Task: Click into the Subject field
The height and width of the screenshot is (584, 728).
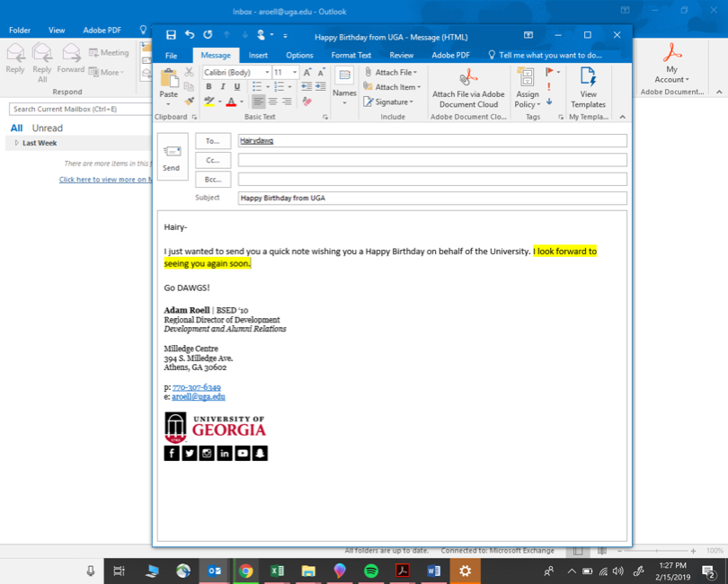Action: (432, 199)
